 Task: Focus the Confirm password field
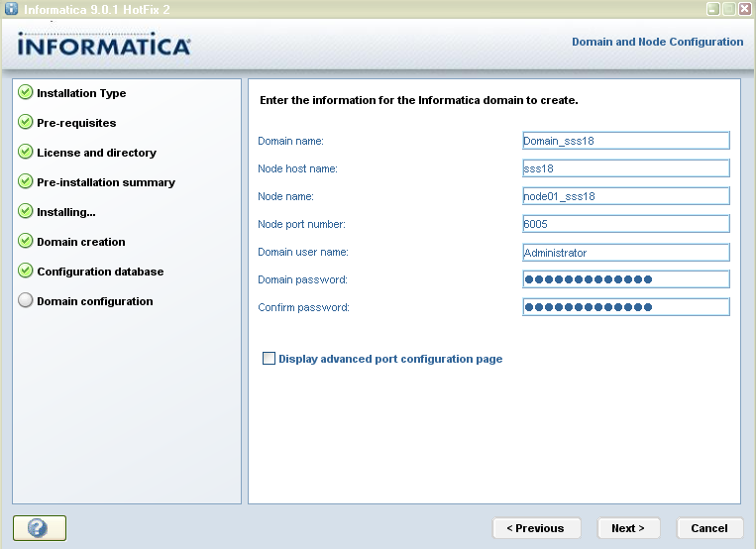[x=626, y=307]
